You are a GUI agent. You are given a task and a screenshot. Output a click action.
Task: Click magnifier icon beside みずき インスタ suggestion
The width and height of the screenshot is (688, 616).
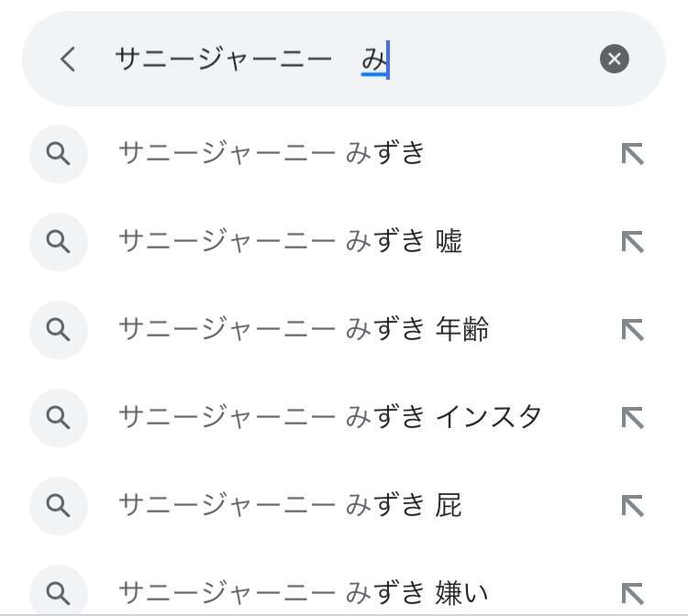click(x=59, y=418)
